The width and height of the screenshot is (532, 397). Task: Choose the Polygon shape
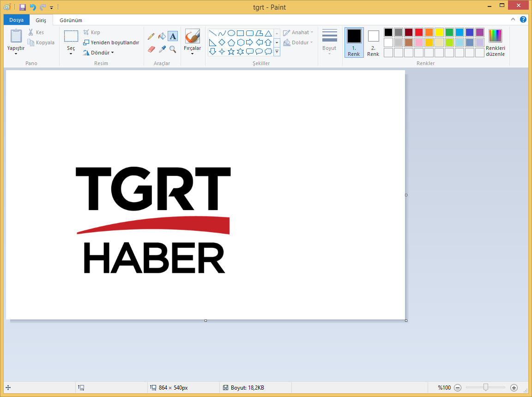coord(259,33)
